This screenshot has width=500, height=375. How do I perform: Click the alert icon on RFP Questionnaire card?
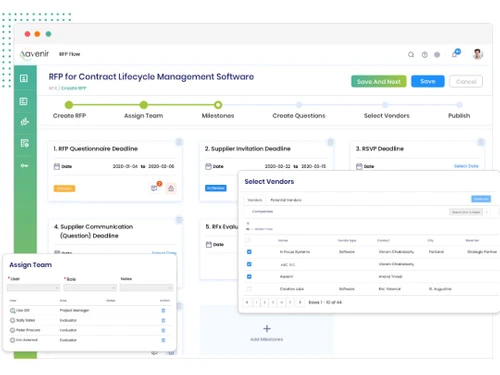tap(171, 188)
